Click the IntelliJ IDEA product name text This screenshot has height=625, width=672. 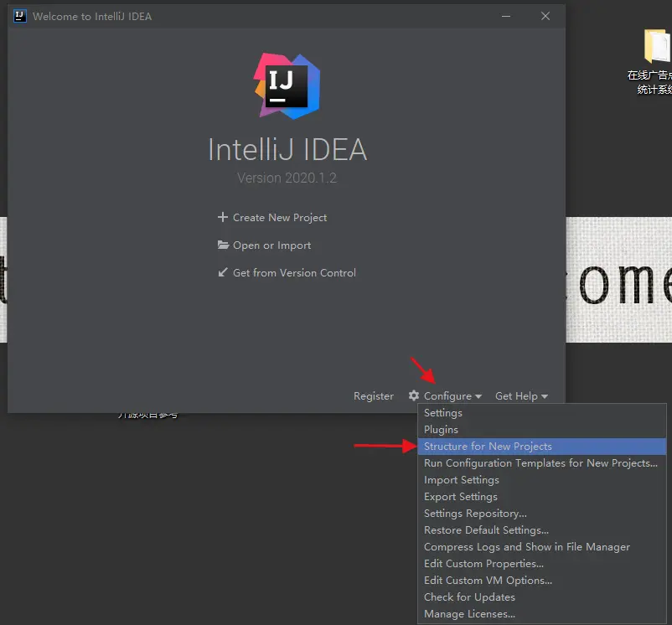[x=287, y=150]
